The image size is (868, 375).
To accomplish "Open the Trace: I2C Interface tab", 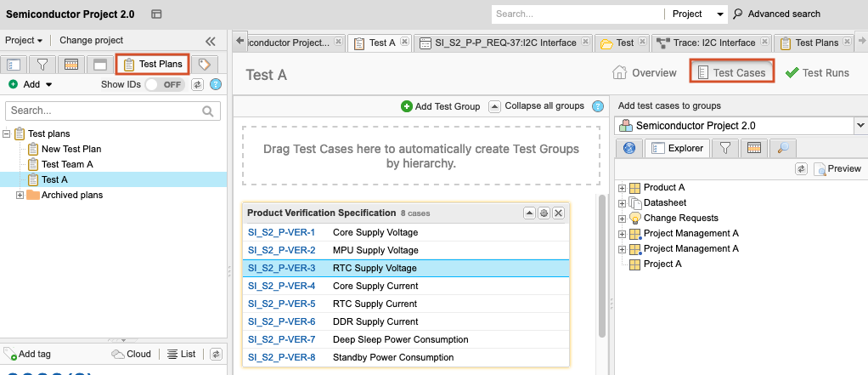I will point(713,43).
